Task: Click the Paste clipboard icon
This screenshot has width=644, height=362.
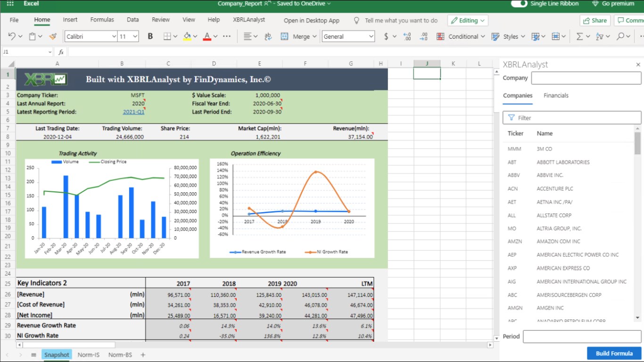Action: 33,36
